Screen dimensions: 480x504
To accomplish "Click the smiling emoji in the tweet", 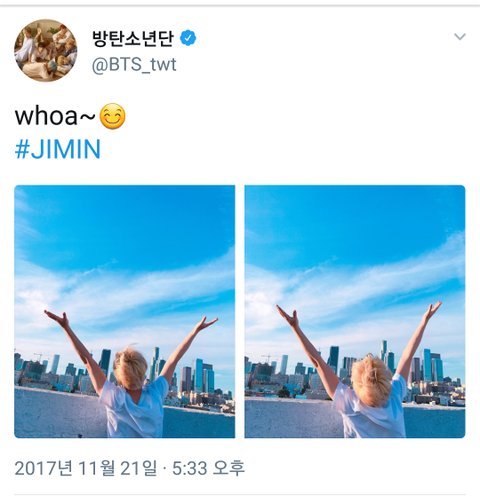I will (113, 116).
